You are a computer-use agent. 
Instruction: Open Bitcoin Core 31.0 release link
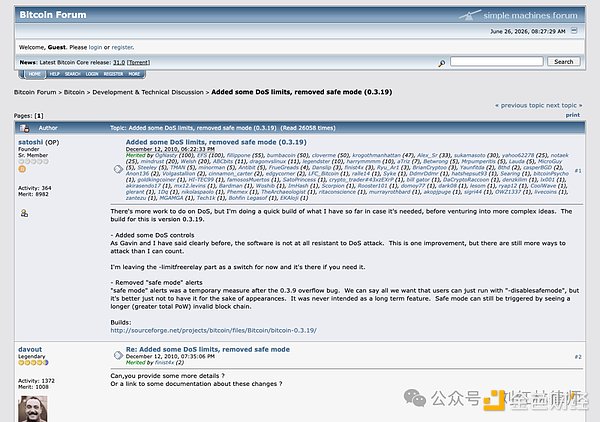tap(119, 62)
